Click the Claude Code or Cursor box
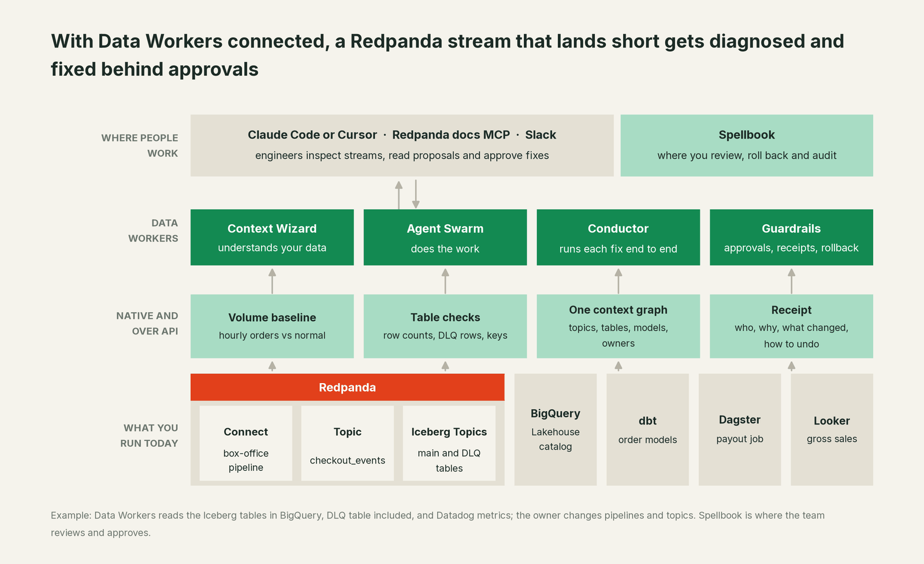 402,145
